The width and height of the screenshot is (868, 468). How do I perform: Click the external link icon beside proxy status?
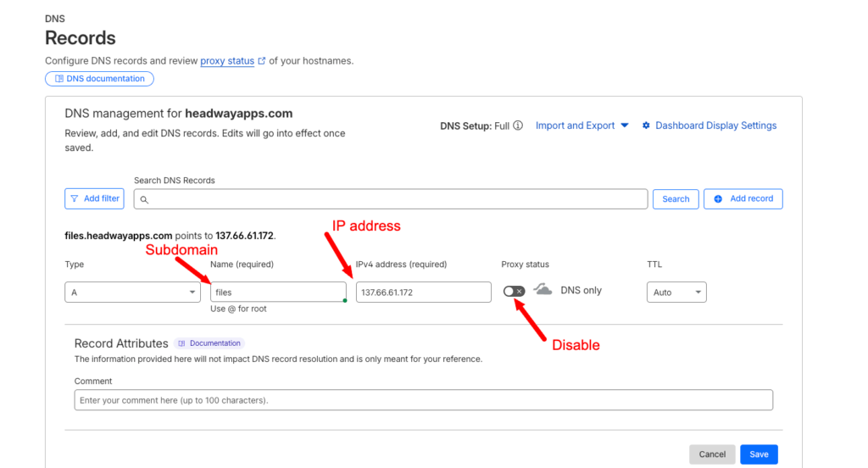(x=262, y=61)
